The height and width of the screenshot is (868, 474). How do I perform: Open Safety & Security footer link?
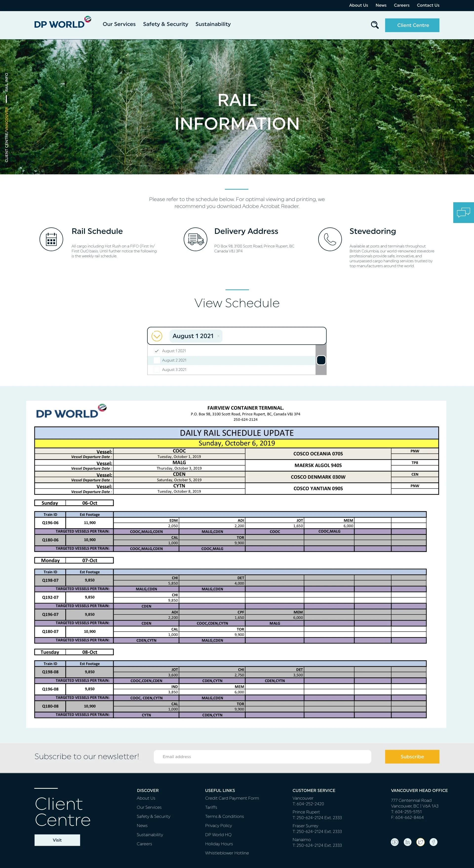click(x=154, y=816)
